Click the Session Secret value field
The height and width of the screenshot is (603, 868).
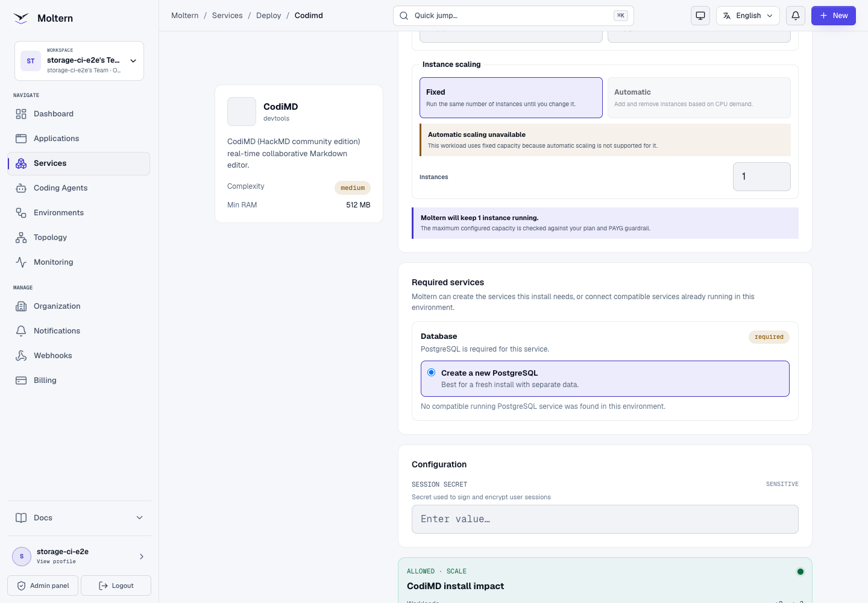coord(605,519)
